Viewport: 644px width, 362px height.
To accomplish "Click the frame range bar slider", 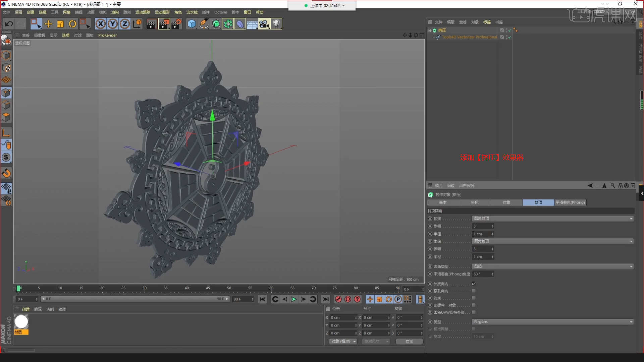I will (135, 299).
